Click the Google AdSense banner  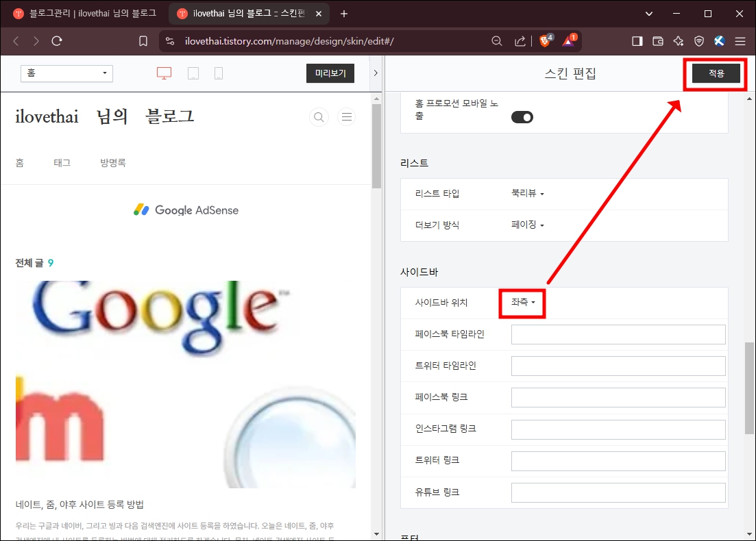pos(186,210)
